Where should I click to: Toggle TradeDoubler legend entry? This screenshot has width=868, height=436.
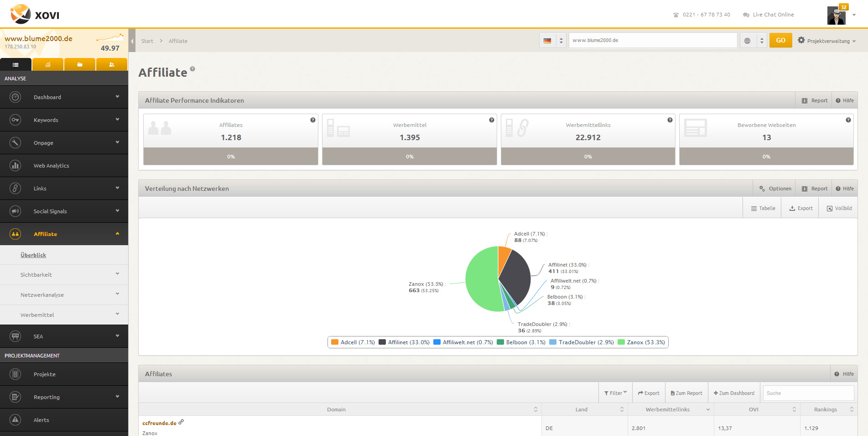582,342
